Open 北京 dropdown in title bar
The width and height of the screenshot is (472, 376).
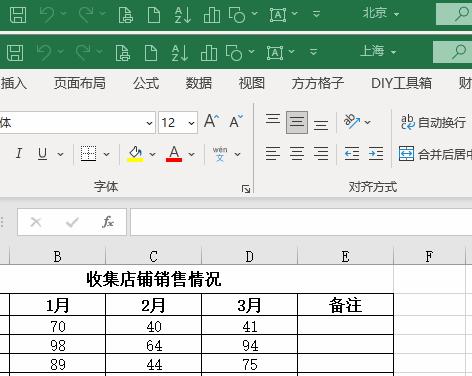(396, 14)
